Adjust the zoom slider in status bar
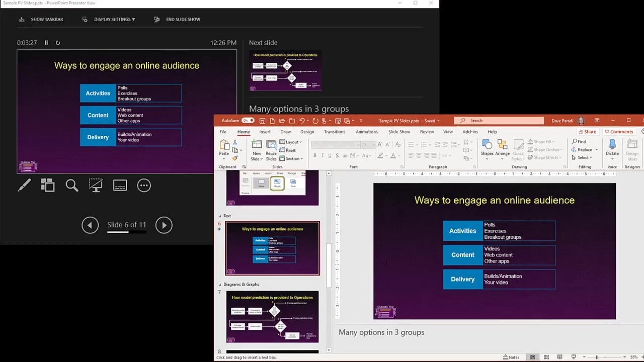 pos(596,357)
